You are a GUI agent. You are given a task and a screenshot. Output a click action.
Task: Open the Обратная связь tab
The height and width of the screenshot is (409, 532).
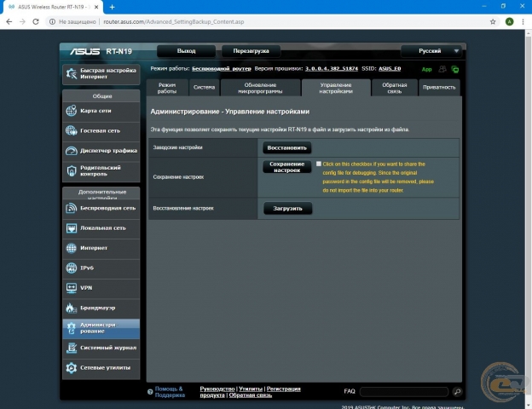pos(395,88)
